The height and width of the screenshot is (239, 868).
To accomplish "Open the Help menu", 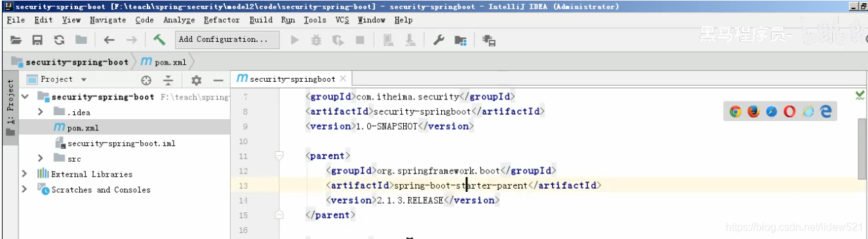I will pos(403,20).
